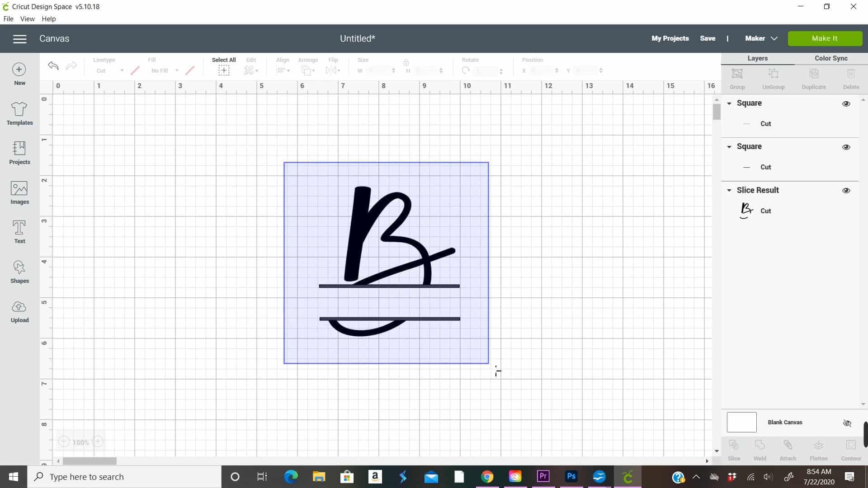Zoom in with the plus icon
Screen dimensions: 868x488
point(98,442)
